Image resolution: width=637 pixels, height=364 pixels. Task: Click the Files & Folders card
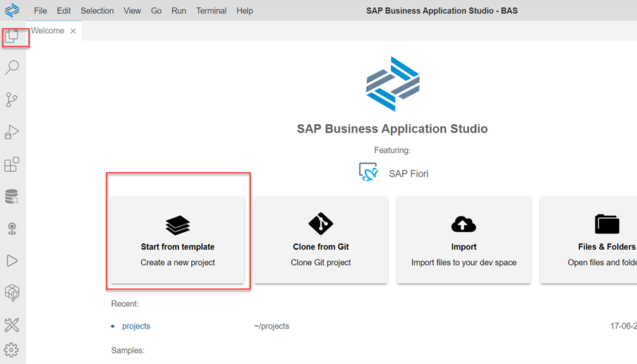(588, 240)
